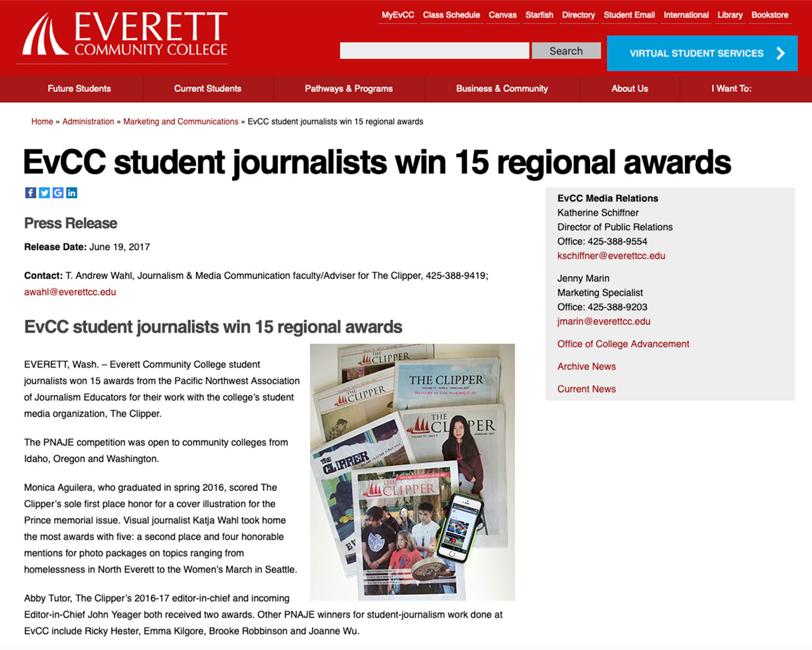Share article on LinkedIn
The image size is (812, 650).
tap(72, 193)
